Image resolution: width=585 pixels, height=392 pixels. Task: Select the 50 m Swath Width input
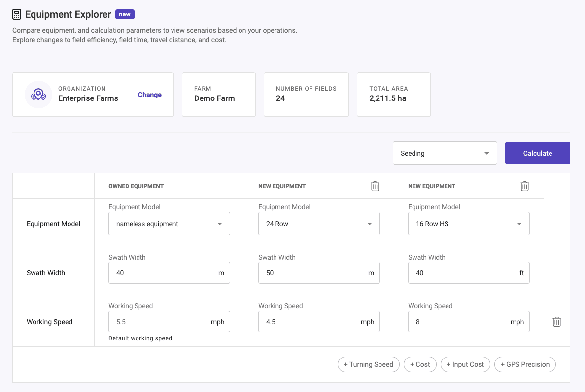click(319, 272)
